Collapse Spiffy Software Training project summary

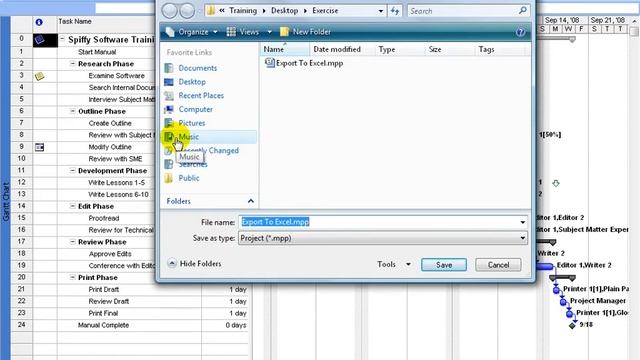point(62,39)
